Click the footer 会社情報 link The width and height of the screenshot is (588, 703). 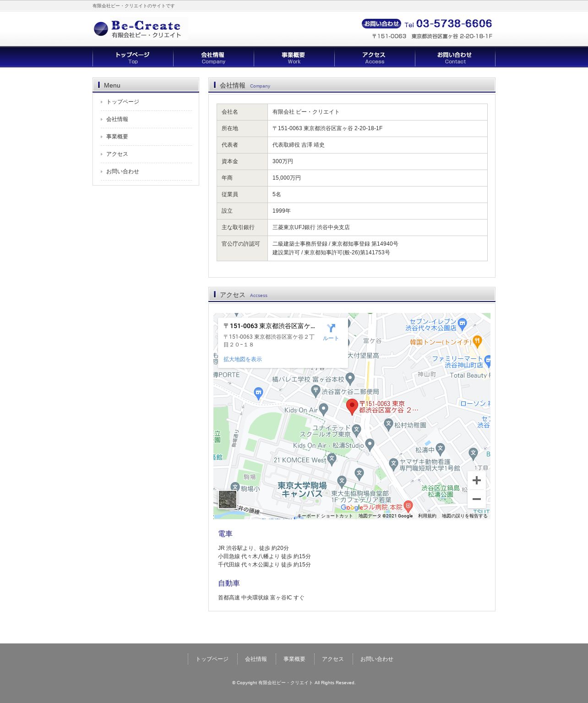pos(256,659)
